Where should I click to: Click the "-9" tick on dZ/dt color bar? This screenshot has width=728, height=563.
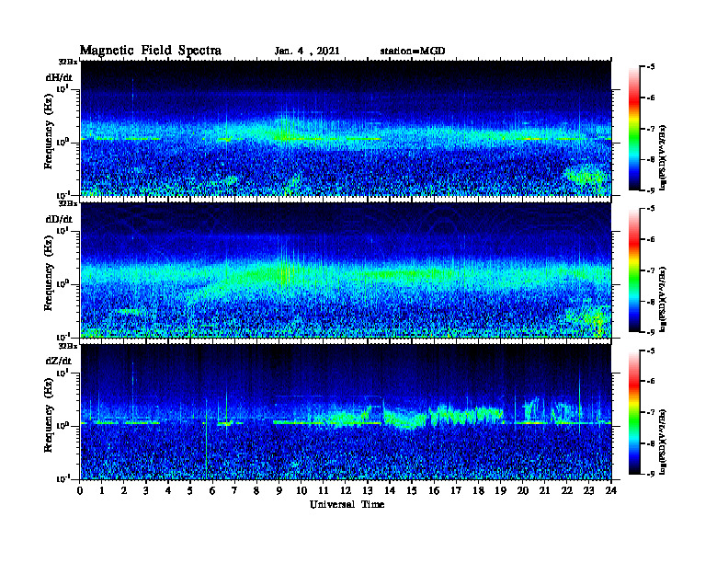point(651,475)
